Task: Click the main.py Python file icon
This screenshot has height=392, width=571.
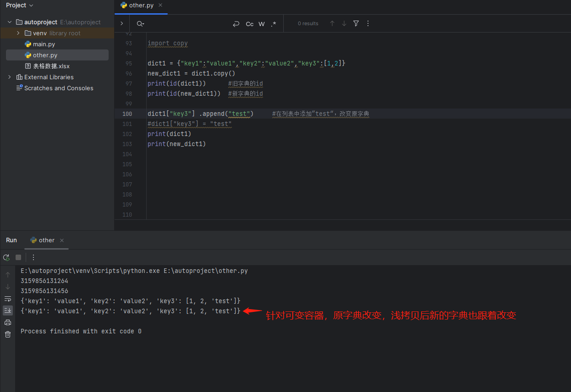Action: pyautogui.click(x=28, y=44)
